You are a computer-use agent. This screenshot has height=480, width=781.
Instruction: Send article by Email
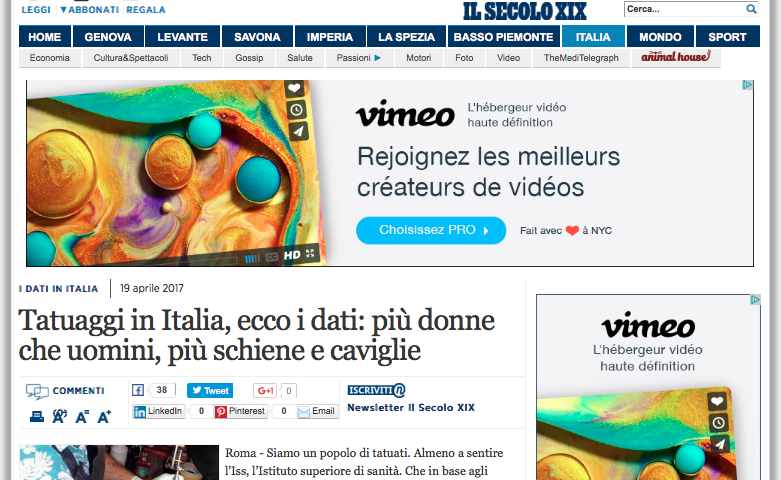(317, 411)
